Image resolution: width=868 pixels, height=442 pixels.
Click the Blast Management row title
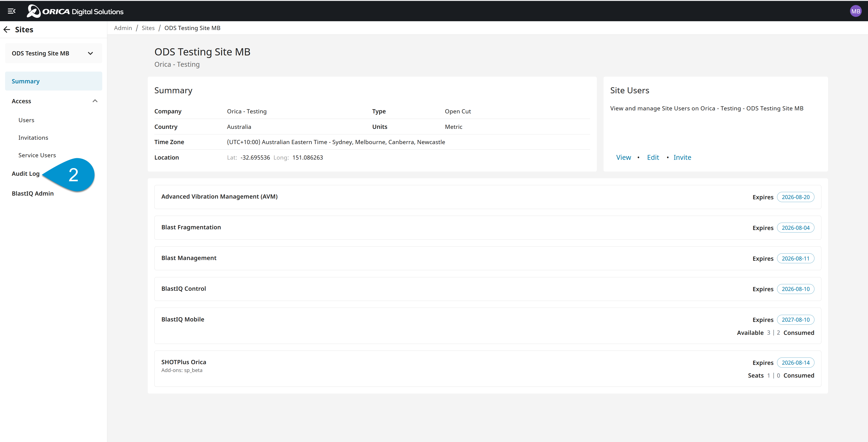click(189, 258)
